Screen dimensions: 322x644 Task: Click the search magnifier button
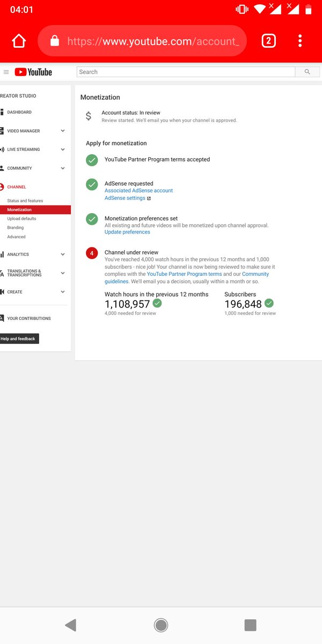(308, 72)
